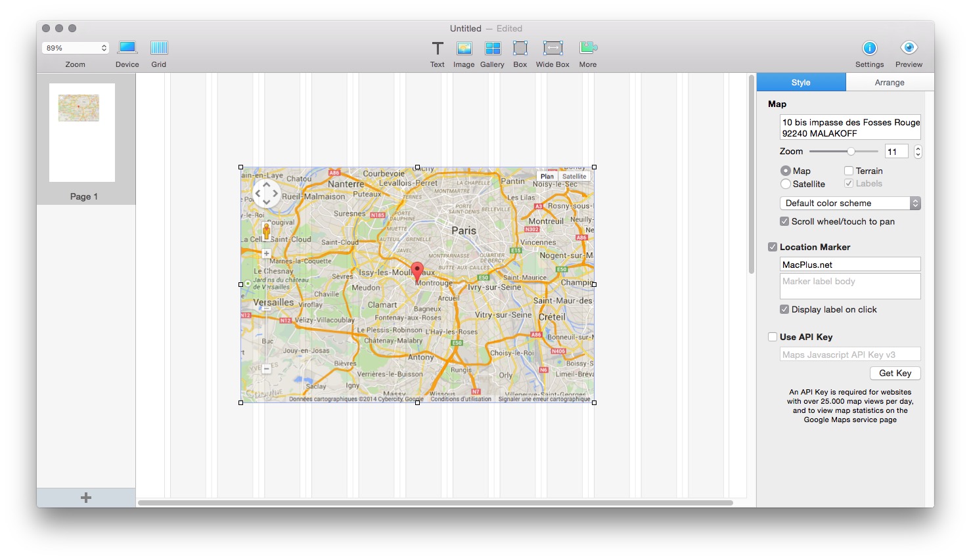Click the Get Key button

click(x=895, y=373)
